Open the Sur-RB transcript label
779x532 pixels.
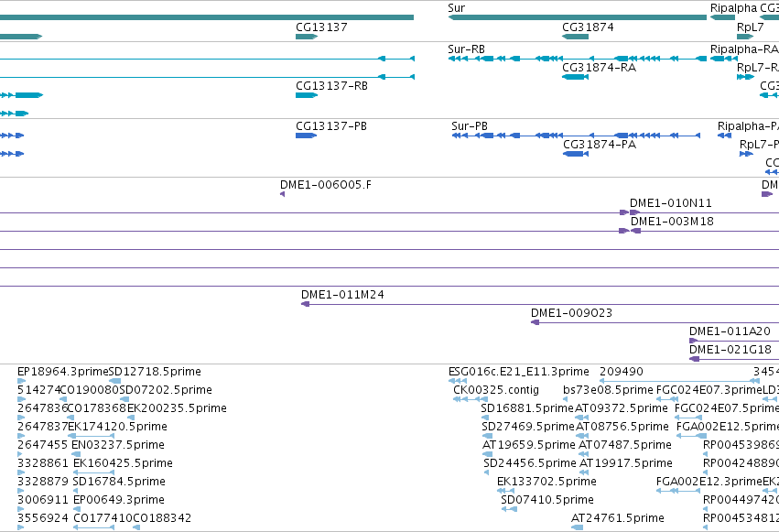click(x=466, y=49)
